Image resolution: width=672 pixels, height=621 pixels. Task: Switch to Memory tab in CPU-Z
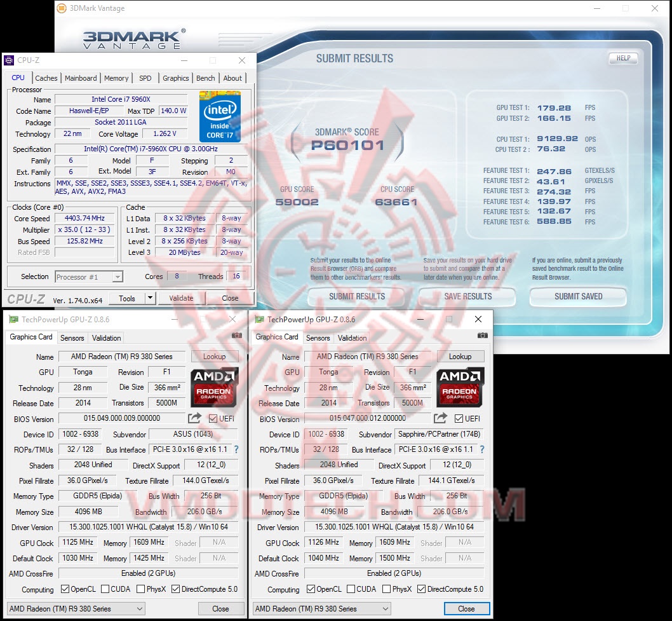click(116, 78)
